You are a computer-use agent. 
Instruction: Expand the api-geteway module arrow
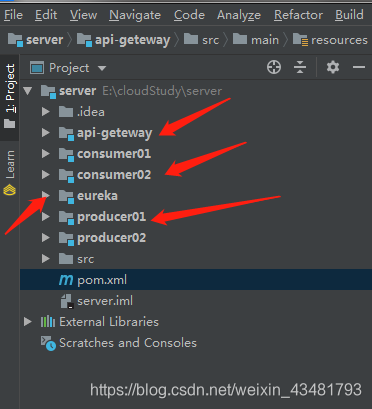coord(46,133)
